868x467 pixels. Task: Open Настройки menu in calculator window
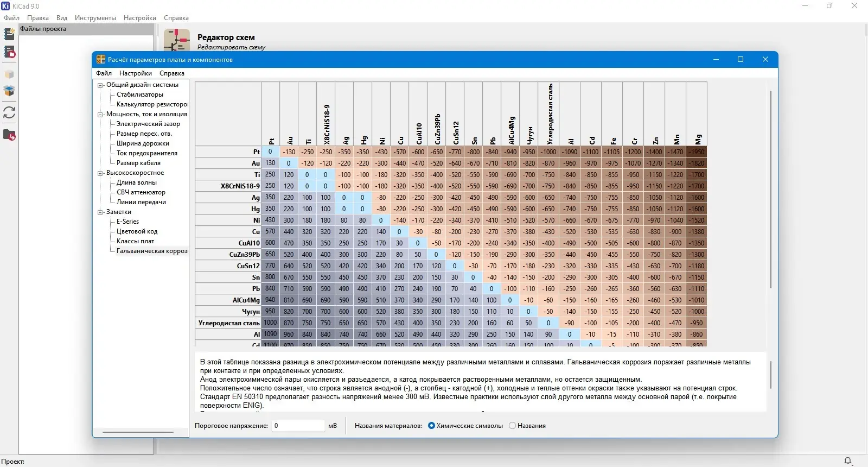[x=136, y=73]
